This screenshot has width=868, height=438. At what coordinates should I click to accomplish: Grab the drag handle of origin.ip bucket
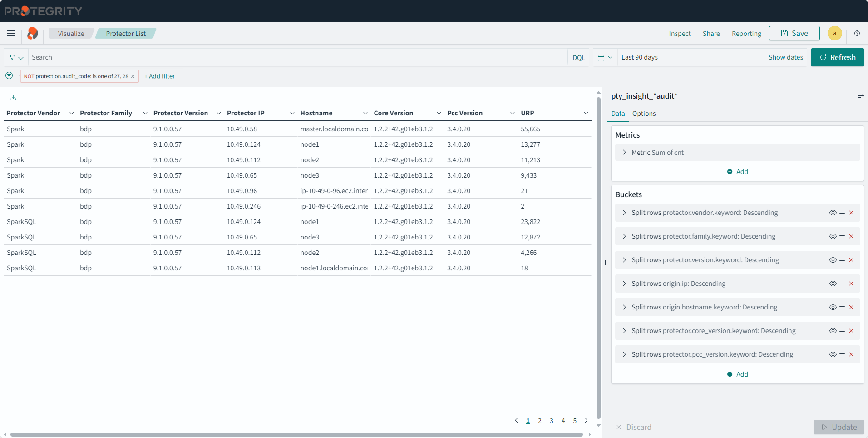(842, 284)
